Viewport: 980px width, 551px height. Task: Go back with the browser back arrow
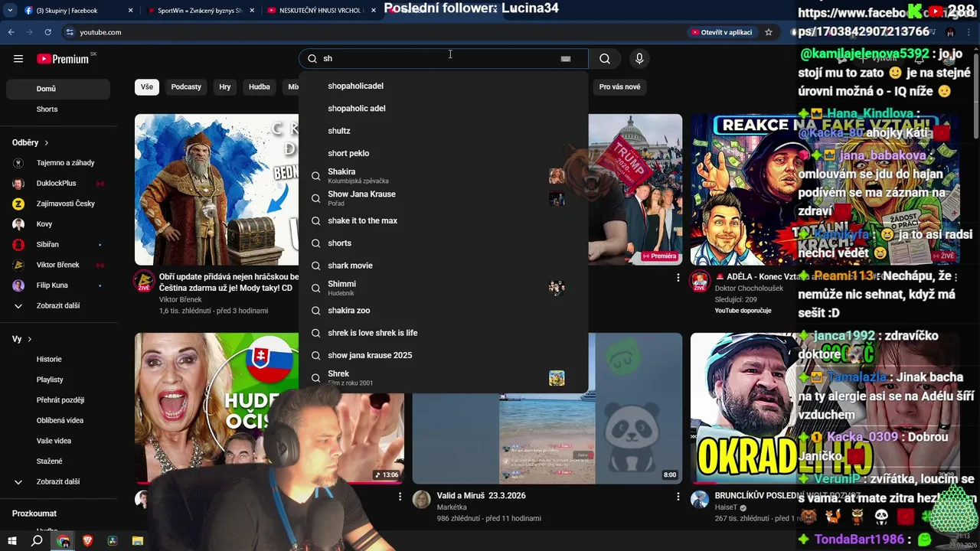pyautogui.click(x=11, y=32)
